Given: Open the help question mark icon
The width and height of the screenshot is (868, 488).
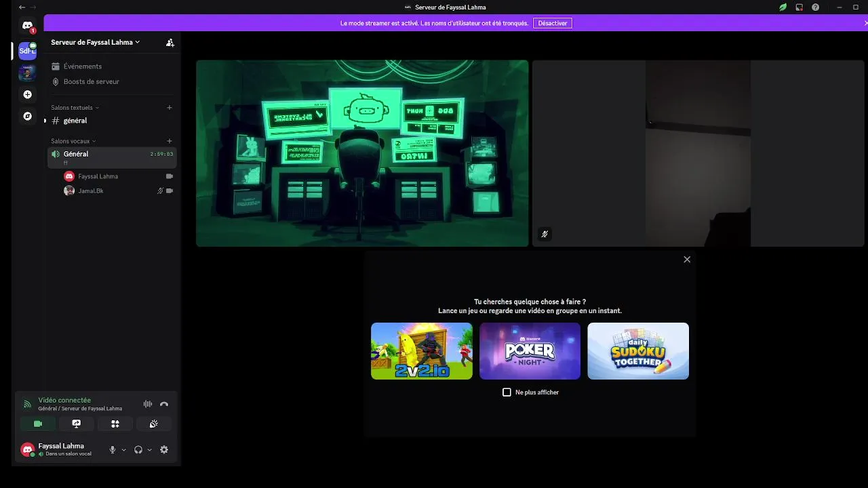Looking at the screenshot, I should [x=815, y=7].
